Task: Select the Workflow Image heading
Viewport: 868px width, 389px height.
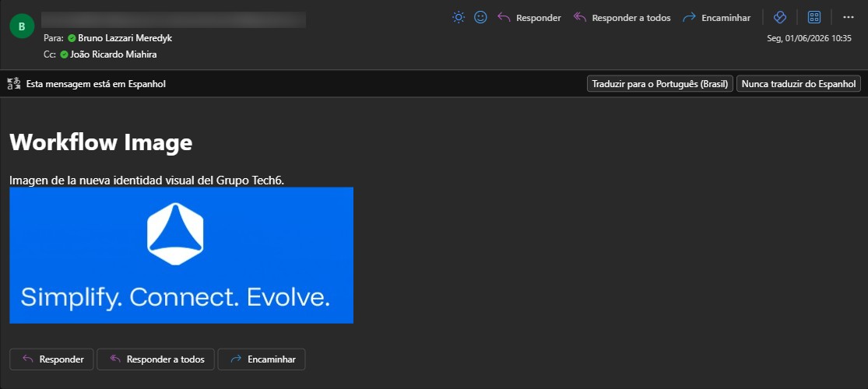Action: [x=101, y=142]
